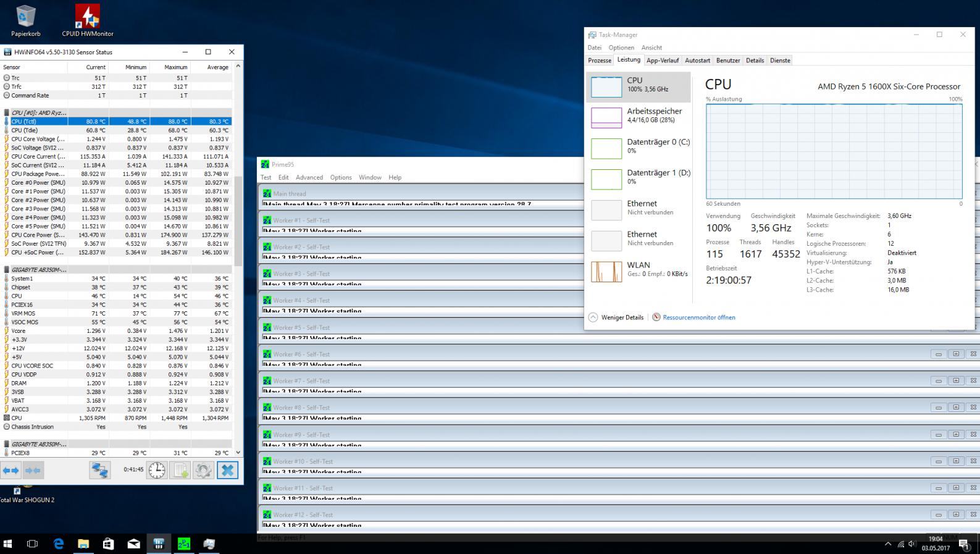980x554 pixels.
Task: Open the Windows Start menu
Action: pyautogui.click(x=8, y=544)
